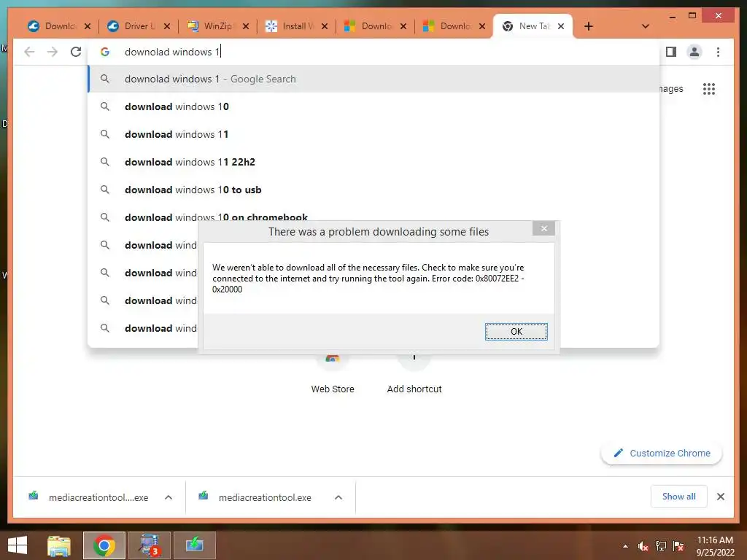The image size is (747, 560).
Task: Close the problem downloading files dialog
Action: coord(543,228)
